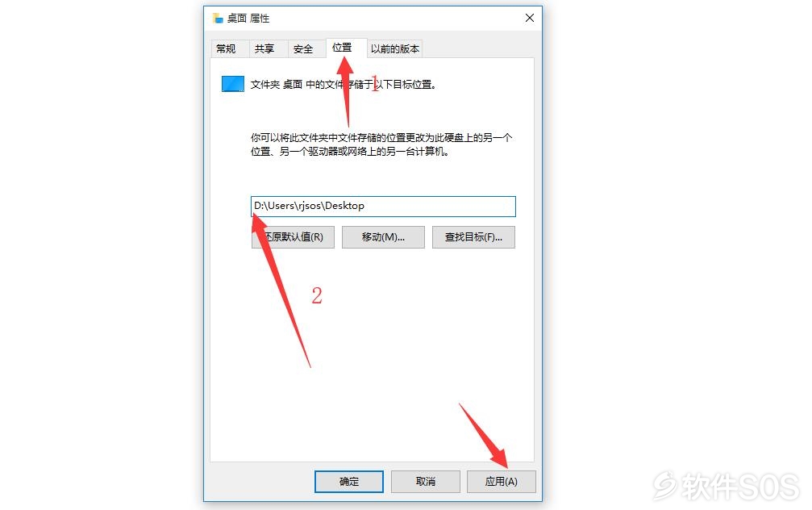Click the 桌面 属性 title text
Screen dimensions: 812x510
[x=248, y=18]
